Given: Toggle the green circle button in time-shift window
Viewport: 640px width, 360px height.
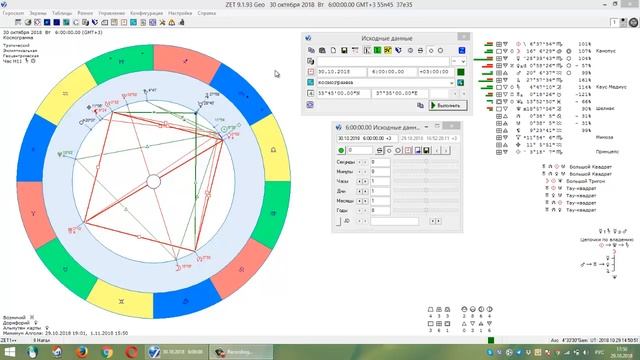Looking at the screenshot, I should (341, 150).
